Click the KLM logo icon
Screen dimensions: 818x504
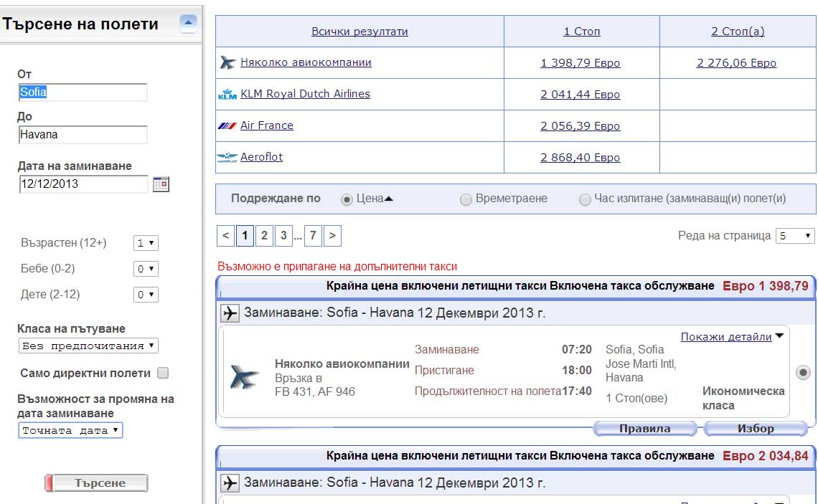click(x=227, y=95)
